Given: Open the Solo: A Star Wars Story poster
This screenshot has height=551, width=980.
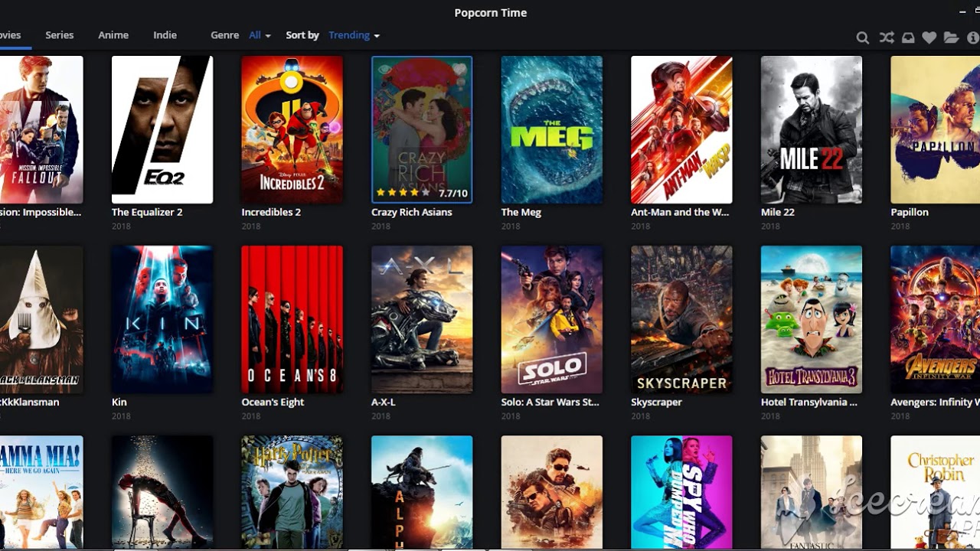Looking at the screenshot, I should [551, 320].
